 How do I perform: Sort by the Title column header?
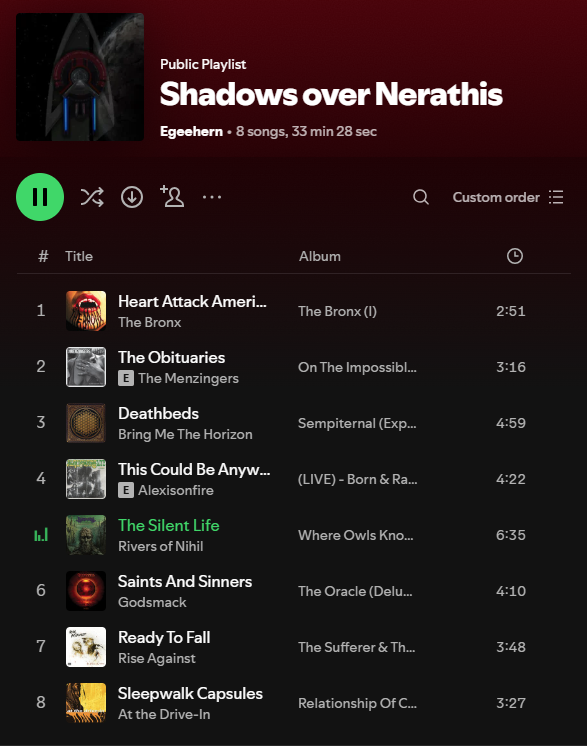[x=79, y=256]
